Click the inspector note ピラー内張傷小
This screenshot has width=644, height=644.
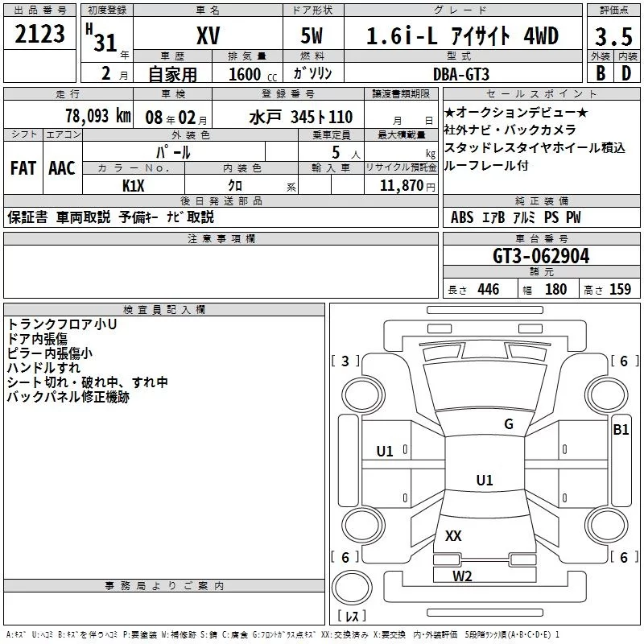click(x=50, y=353)
